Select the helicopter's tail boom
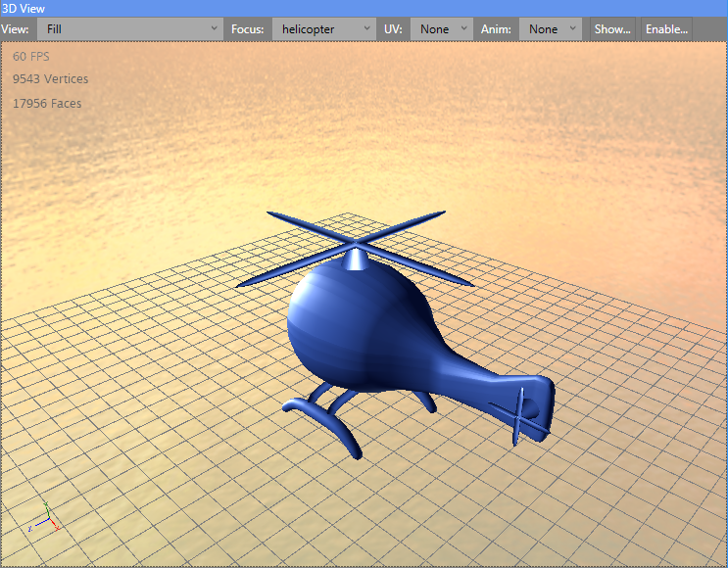728x568 pixels. (x=470, y=367)
